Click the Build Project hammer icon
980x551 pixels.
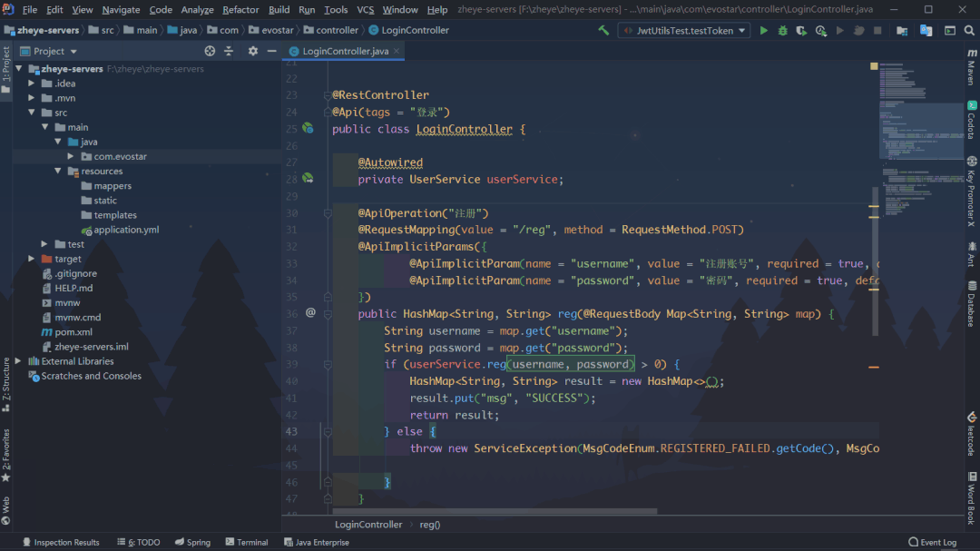point(603,30)
